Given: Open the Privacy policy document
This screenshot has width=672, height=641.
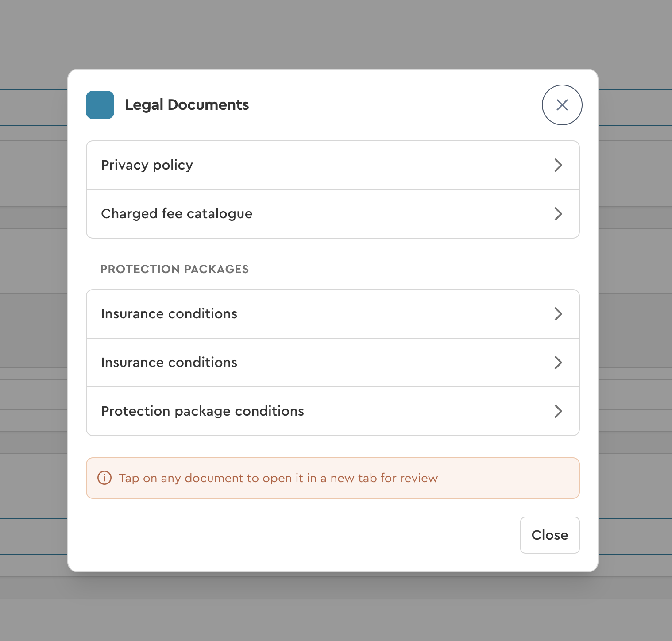Looking at the screenshot, I should [x=147, y=165].
